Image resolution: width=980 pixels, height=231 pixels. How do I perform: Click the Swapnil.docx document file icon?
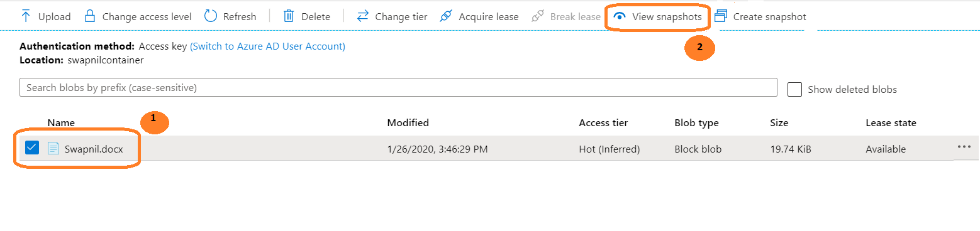click(53, 149)
